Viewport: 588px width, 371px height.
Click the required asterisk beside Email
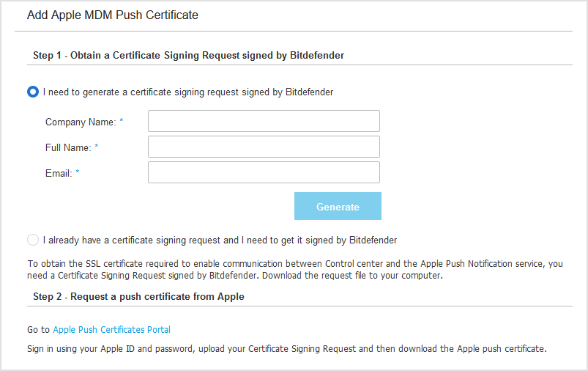pyautogui.click(x=78, y=173)
